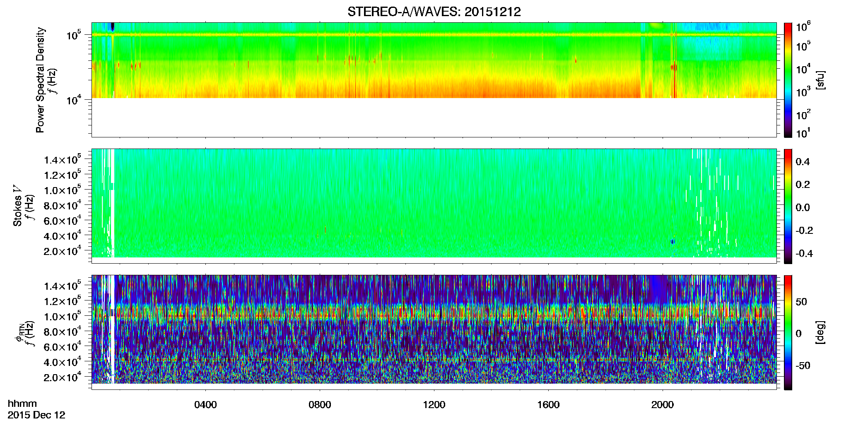Click the 0.4 tick on the Stokes V colorbar
The image size is (868, 447).
coord(803,162)
